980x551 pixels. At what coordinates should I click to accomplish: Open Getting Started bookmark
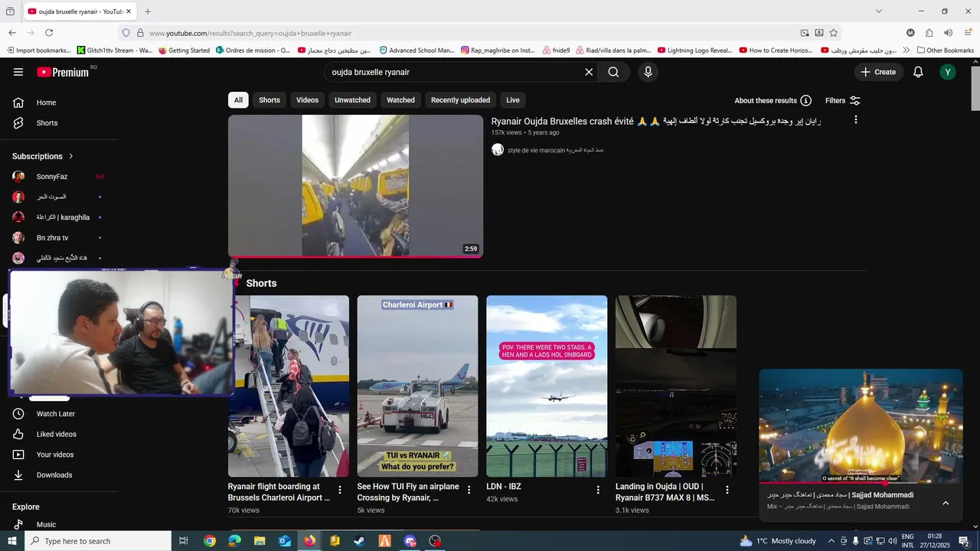click(184, 51)
